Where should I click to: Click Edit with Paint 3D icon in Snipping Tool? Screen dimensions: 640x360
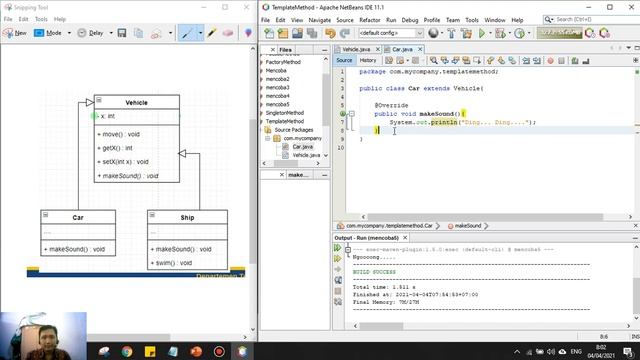tap(248, 33)
